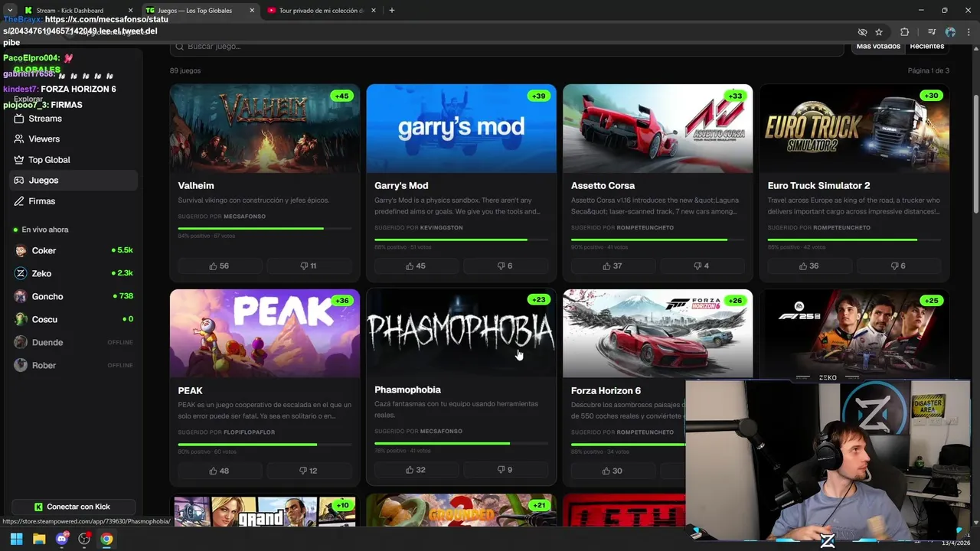Upvote Euro Truck Simulator 2 thumbs-up 36

[x=810, y=266]
